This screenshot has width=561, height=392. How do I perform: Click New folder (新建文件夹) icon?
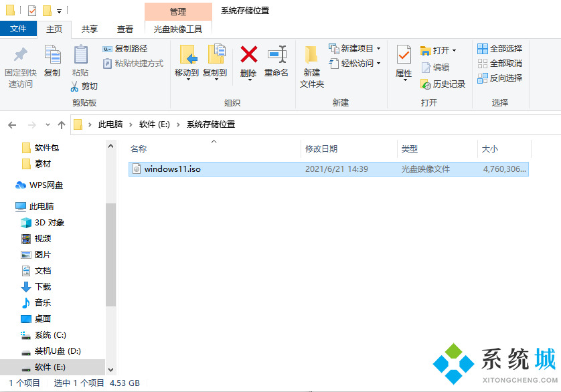click(311, 54)
